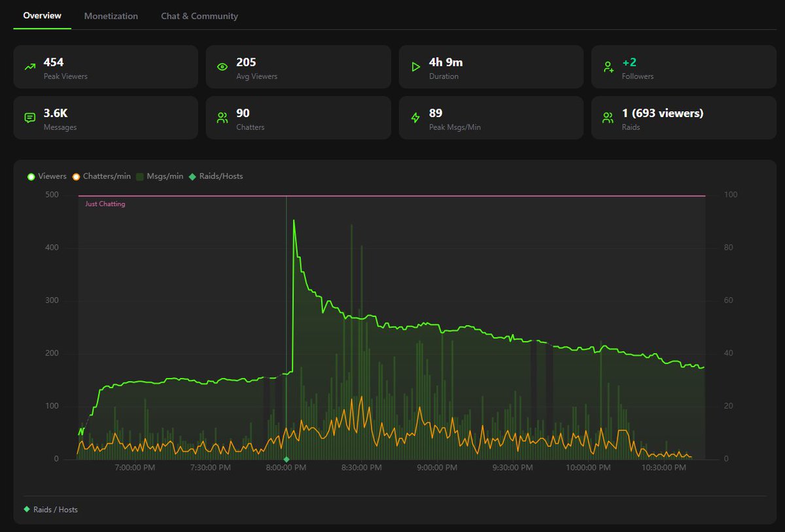This screenshot has height=532, width=785.
Task: Click the raid diamond marker at 8:00 PM
Action: pyautogui.click(x=287, y=459)
